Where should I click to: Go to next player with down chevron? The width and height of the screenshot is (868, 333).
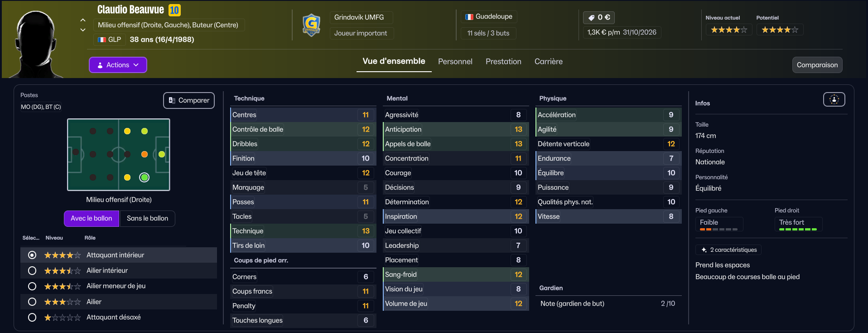point(83,30)
